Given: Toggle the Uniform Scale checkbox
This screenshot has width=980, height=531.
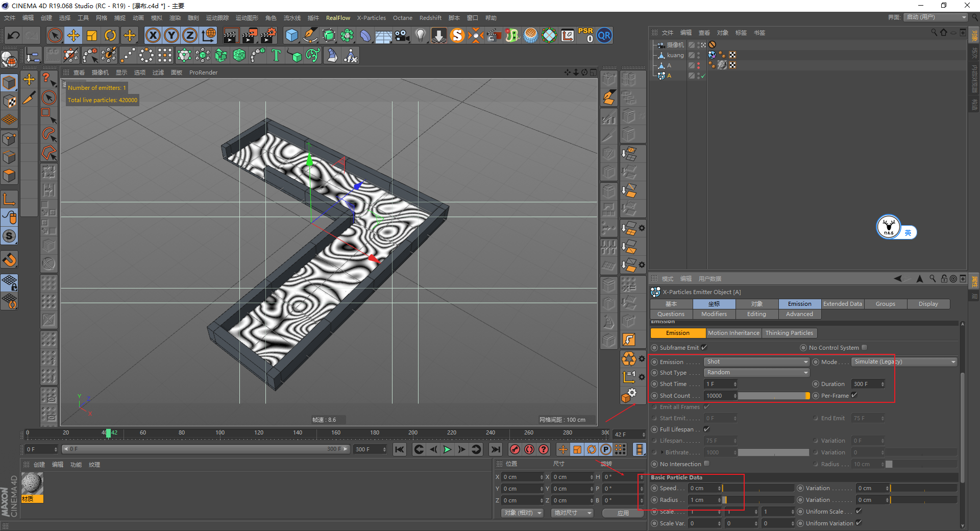Looking at the screenshot, I should click(859, 511).
